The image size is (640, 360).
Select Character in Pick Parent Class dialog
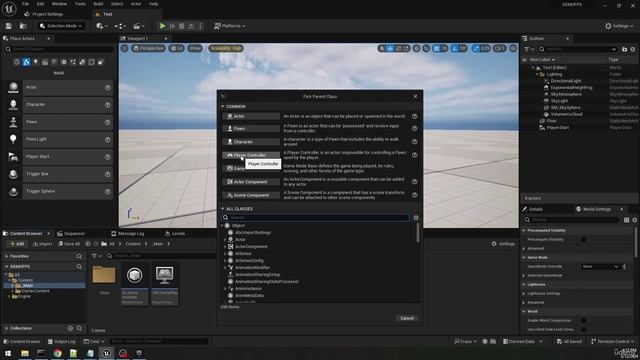tap(251, 142)
